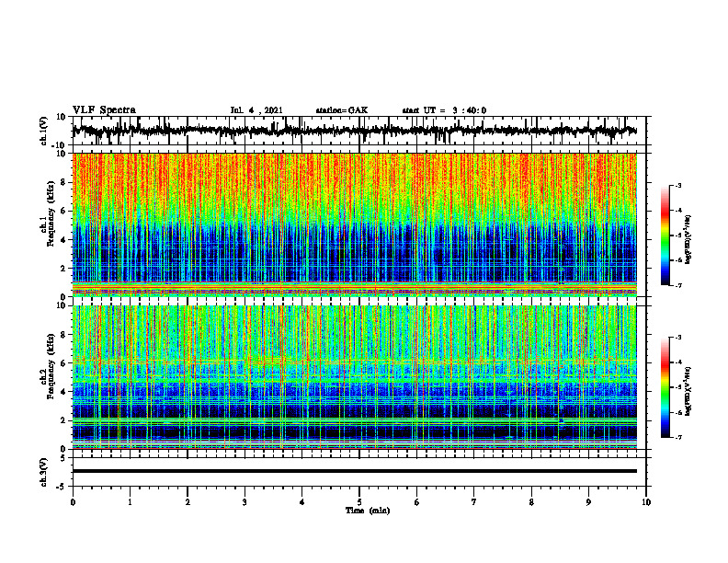
Task: Click the time axis tick label "6"
Action: [417, 502]
